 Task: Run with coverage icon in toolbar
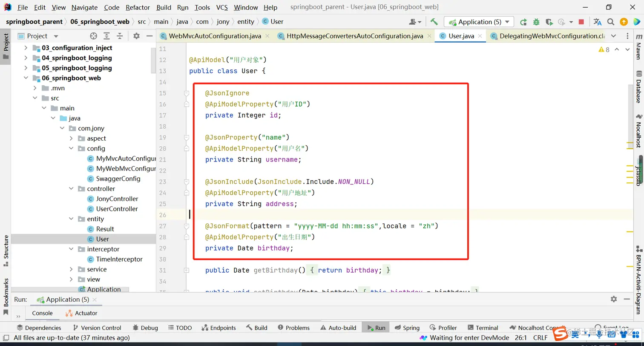pyautogui.click(x=549, y=22)
